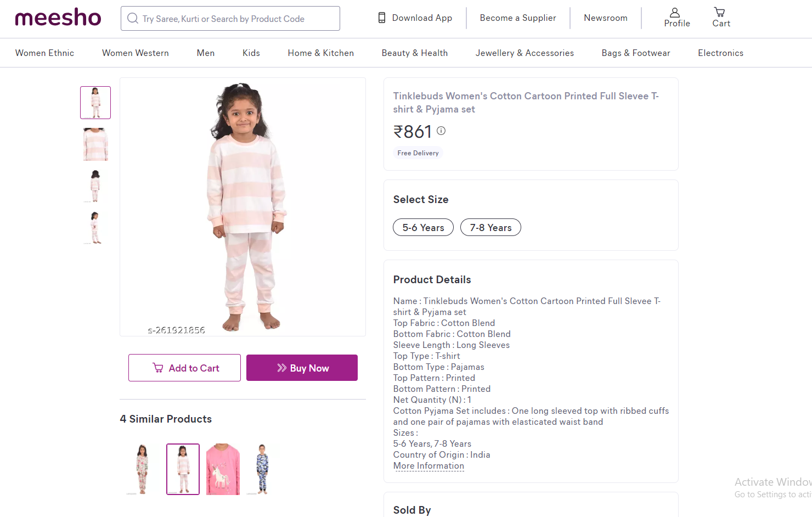This screenshot has width=812, height=517.
Task: Focus the product search input field
Action: coord(236,19)
